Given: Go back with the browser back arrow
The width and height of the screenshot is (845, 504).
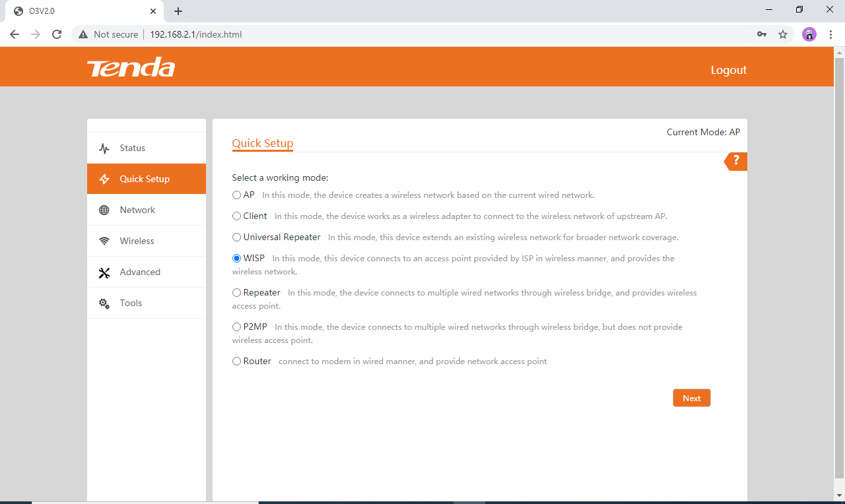Looking at the screenshot, I should (x=15, y=34).
